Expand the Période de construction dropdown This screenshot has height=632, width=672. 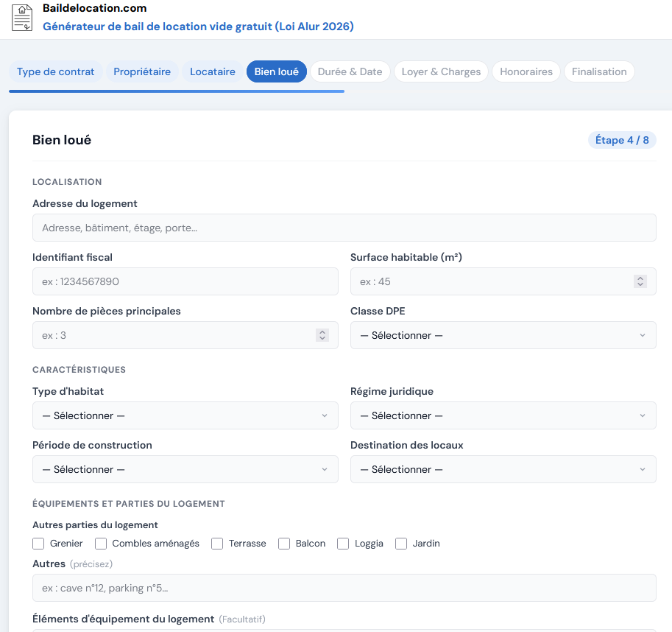click(x=185, y=469)
